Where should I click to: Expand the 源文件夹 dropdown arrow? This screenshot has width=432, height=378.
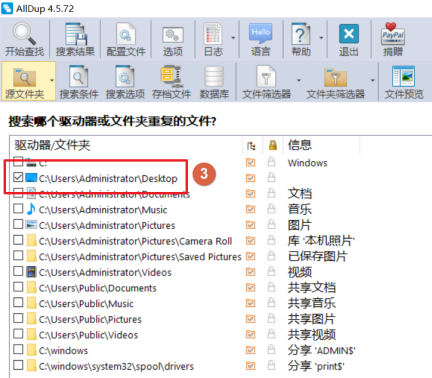point(52,80)
